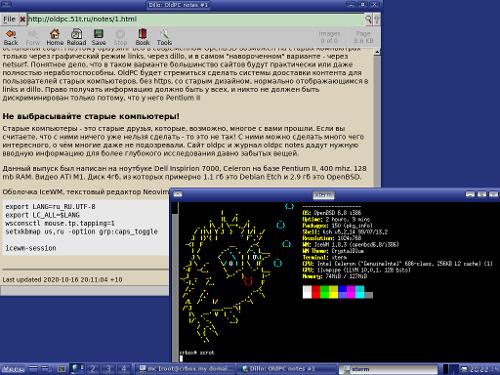
Task: Click the Stop loading icon
Action: [120, 37]
